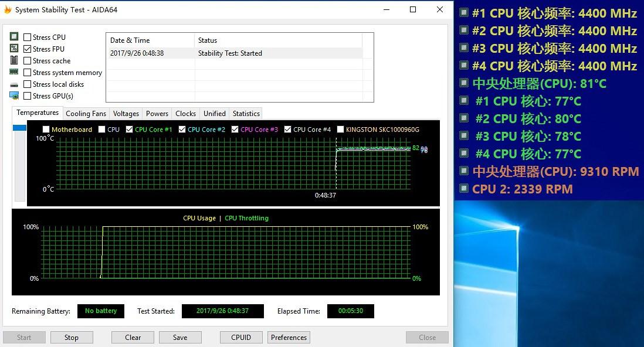Image resolution: width=644 pixels, height=347 pixels.
Task: Uncheck the Stress FPU checkbox
Action: pyautogui.click(x=26, y=49)
